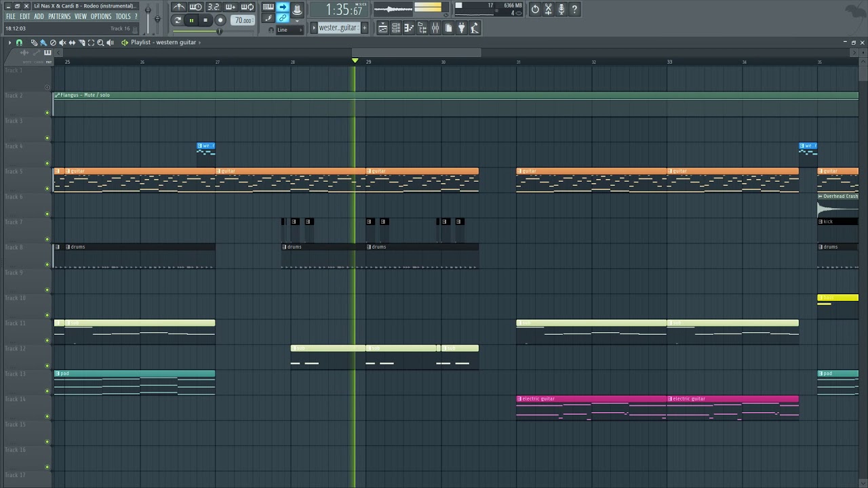
Task: Pause playback with the pause button
Action: 191,20
